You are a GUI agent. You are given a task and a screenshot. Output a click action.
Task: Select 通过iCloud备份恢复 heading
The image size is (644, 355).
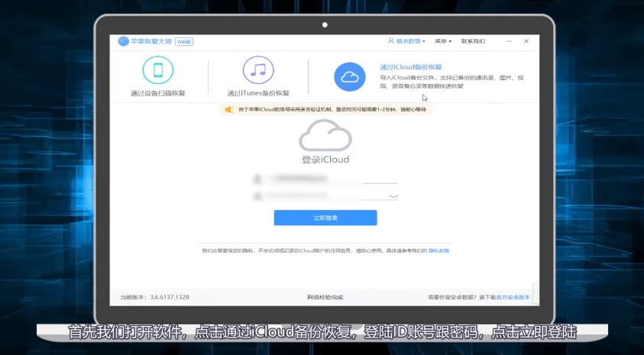411,67
